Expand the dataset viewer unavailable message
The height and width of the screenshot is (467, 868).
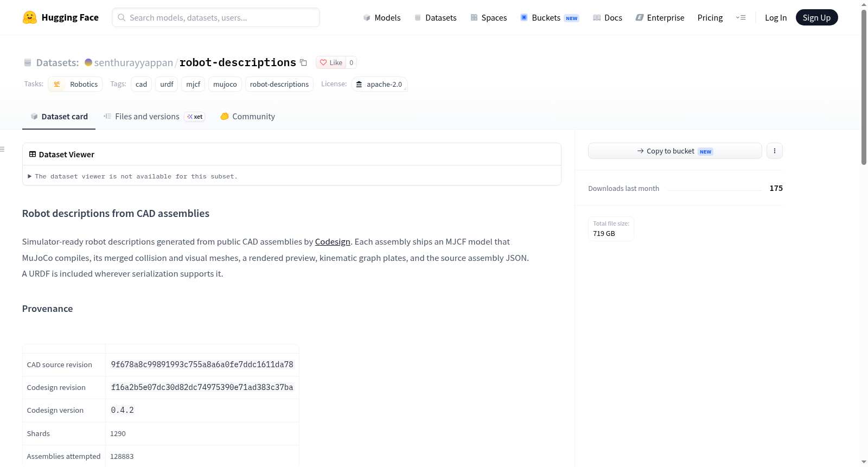[x=133, y=176]
